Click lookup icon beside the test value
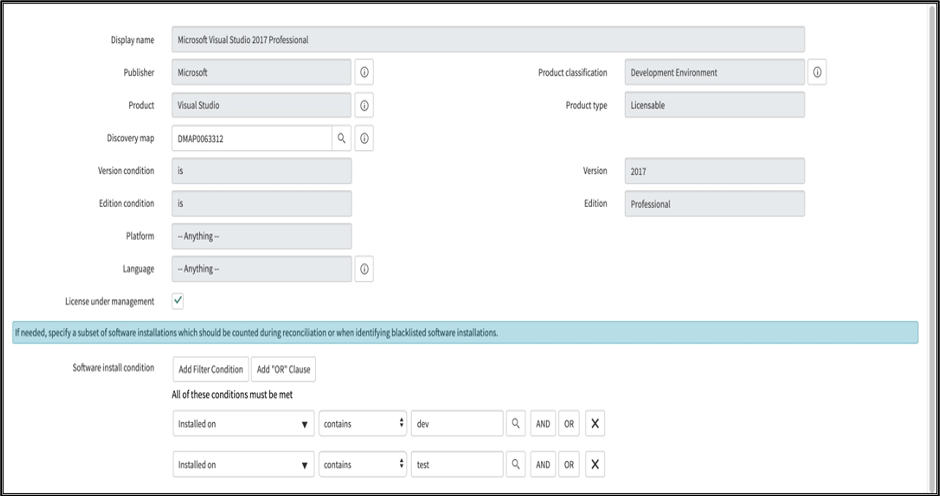The image size is (940, 496). [516, 464]
